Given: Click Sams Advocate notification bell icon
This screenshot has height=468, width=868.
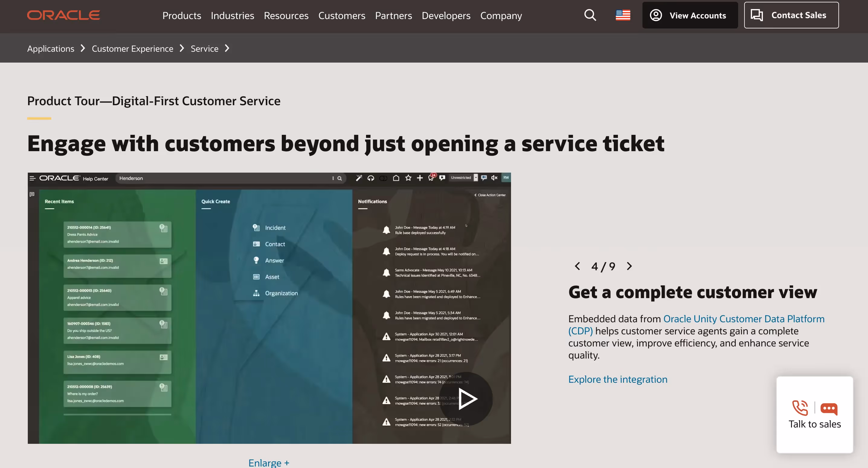Looking at the screenshot, I should (x=386, y=273).
